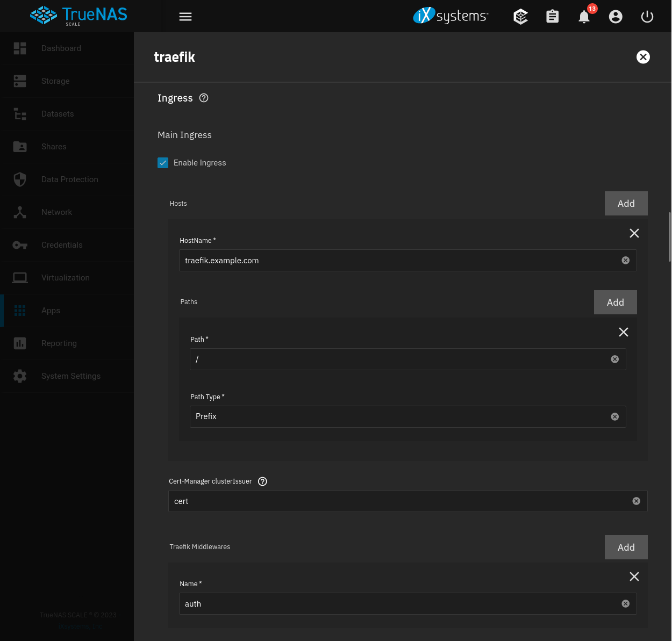The image size is (672, 641).
Task: Open the user account menu
Action: [616, 17]
